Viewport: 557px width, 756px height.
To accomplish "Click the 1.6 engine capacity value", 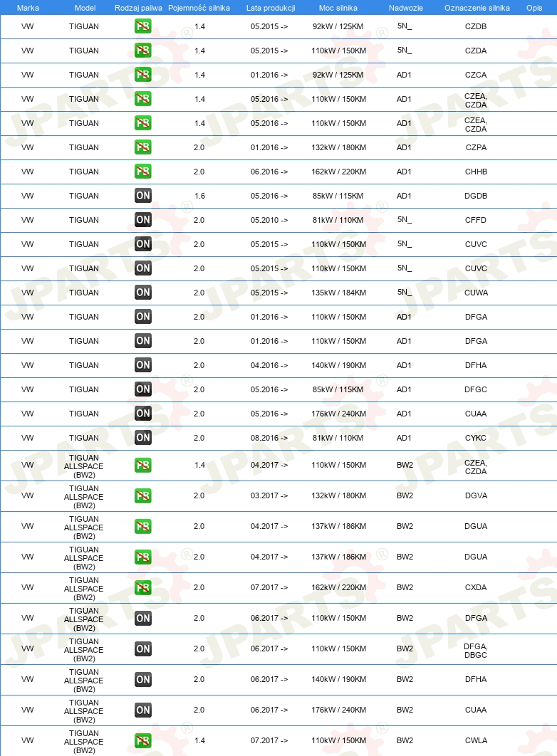I will tap(199, 196).
